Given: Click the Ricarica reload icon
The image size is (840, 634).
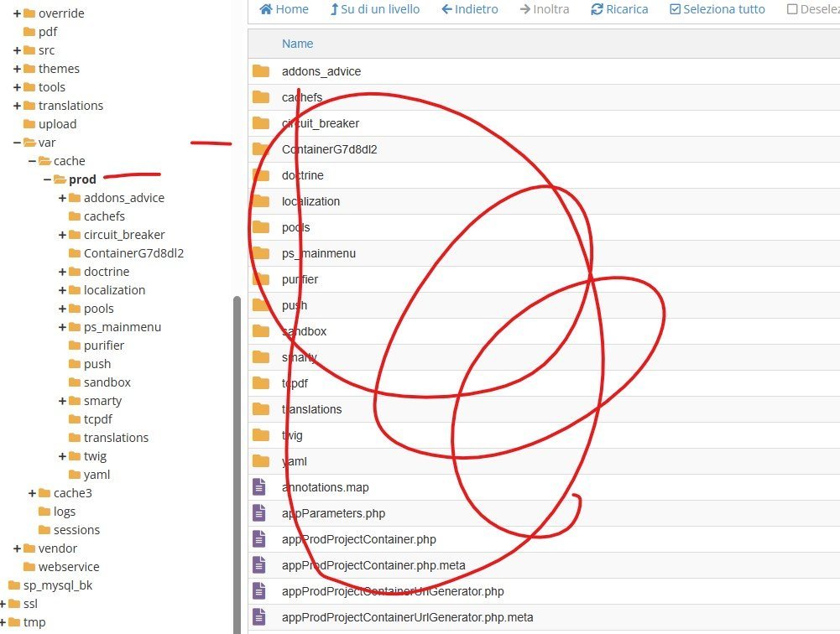Looking at the screenshot, I should (597, 9).
